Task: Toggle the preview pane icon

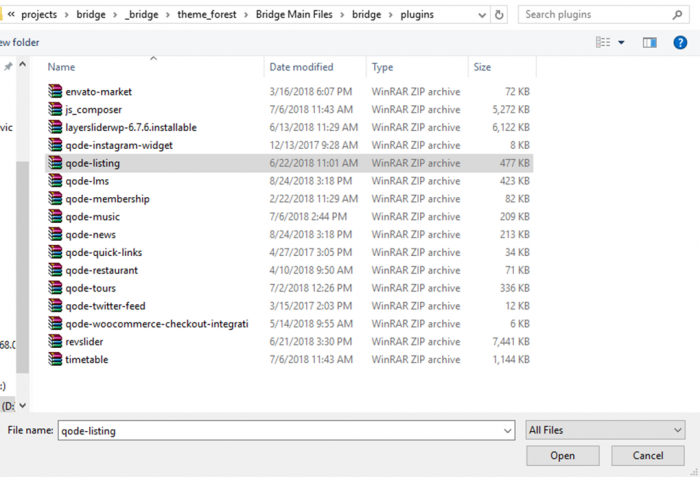Action: (650, 42)
